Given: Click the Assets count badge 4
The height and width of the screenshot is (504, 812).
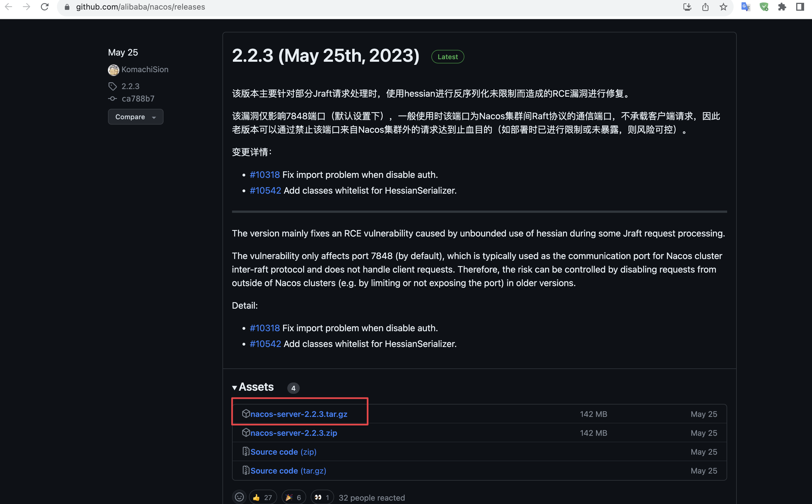Looking at the screenshot, I should point(293,388).
